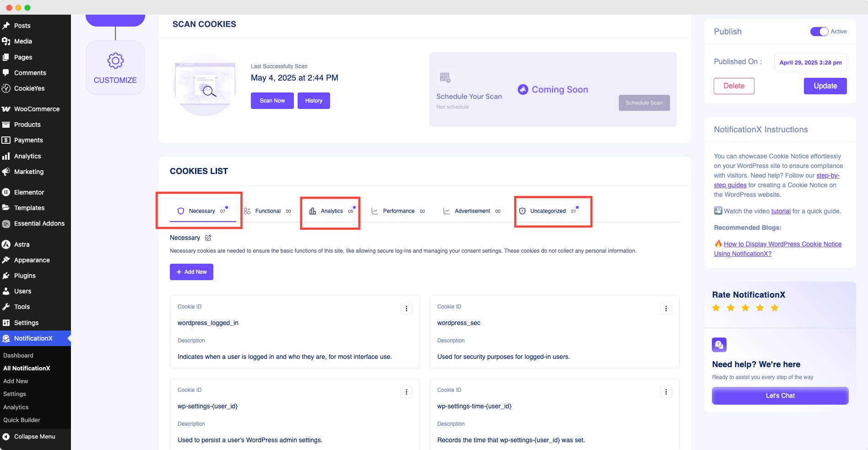Click the Marketing megaphone icon
The width and height of the screenshot is (868, 450).
(x=6, y=172)
